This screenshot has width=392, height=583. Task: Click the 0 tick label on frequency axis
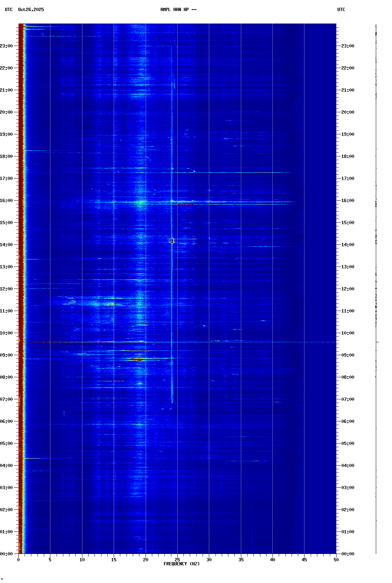(18, 560)
